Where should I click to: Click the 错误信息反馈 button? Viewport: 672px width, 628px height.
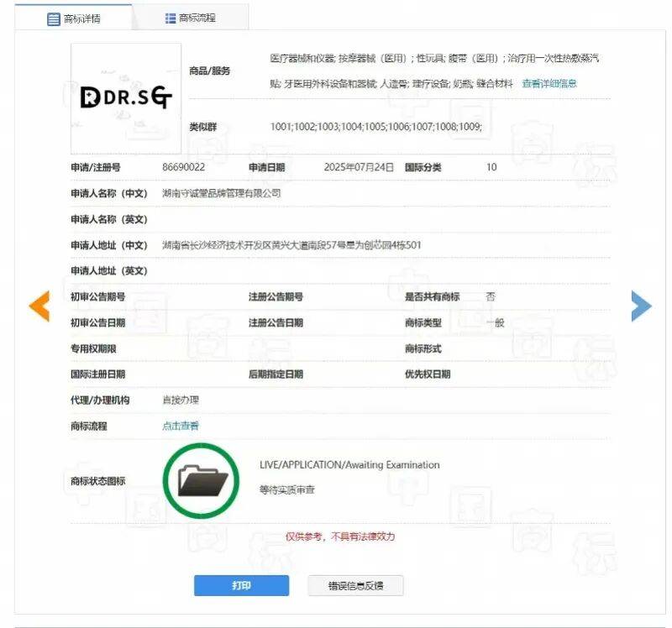tap(355, 585)
